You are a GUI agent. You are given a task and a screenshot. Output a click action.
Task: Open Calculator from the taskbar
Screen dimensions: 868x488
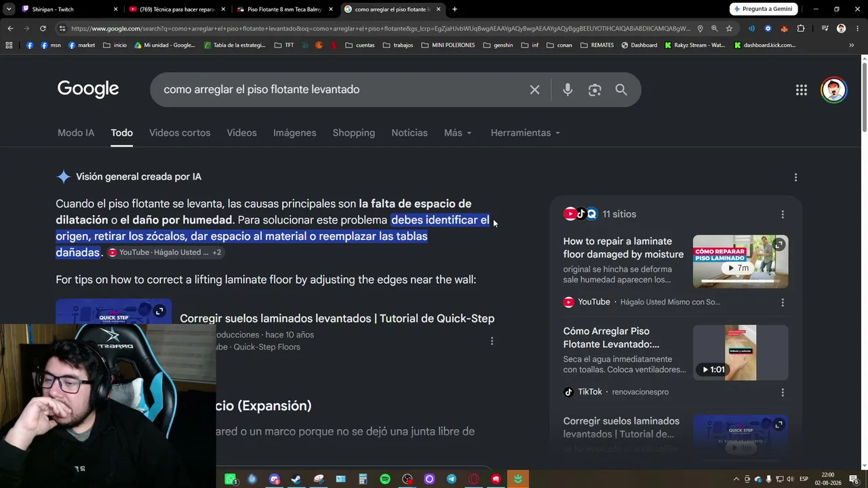coord(363,479)
